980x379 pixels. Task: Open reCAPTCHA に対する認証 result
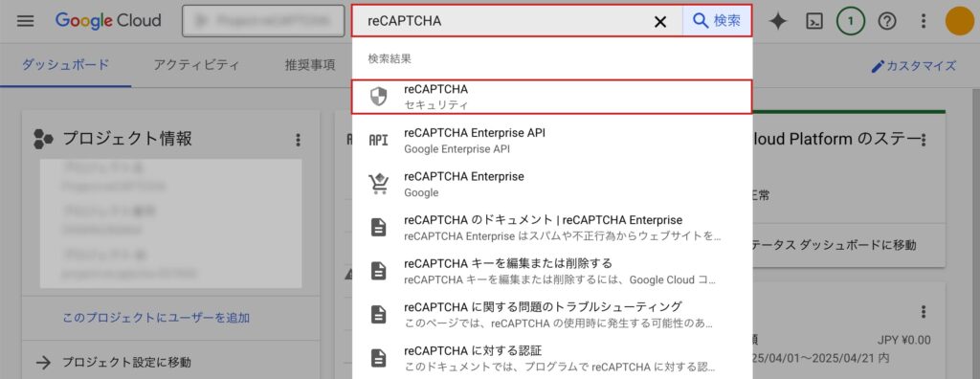552,358
